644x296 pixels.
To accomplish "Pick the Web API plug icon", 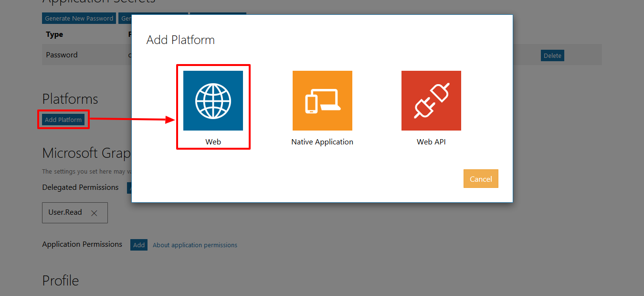I will pos(431,100).
